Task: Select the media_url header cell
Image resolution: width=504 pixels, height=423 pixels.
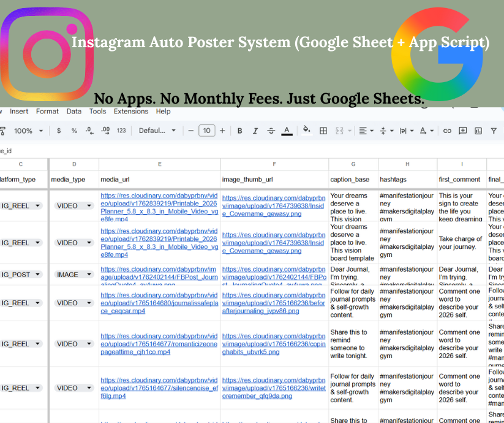Action: 159,180
